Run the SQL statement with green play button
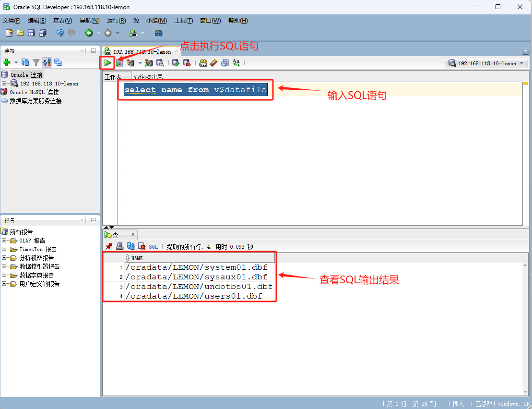 (x=107, y=62)
